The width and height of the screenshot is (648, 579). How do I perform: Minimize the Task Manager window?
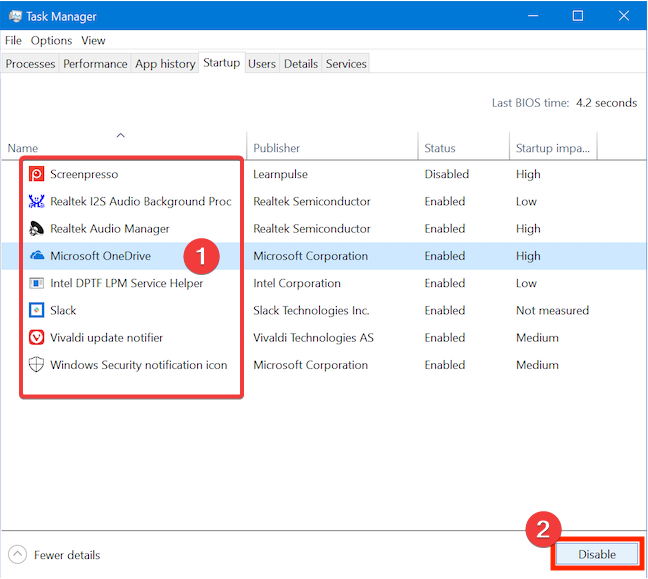pyautogui.click(x=533, y=16)
